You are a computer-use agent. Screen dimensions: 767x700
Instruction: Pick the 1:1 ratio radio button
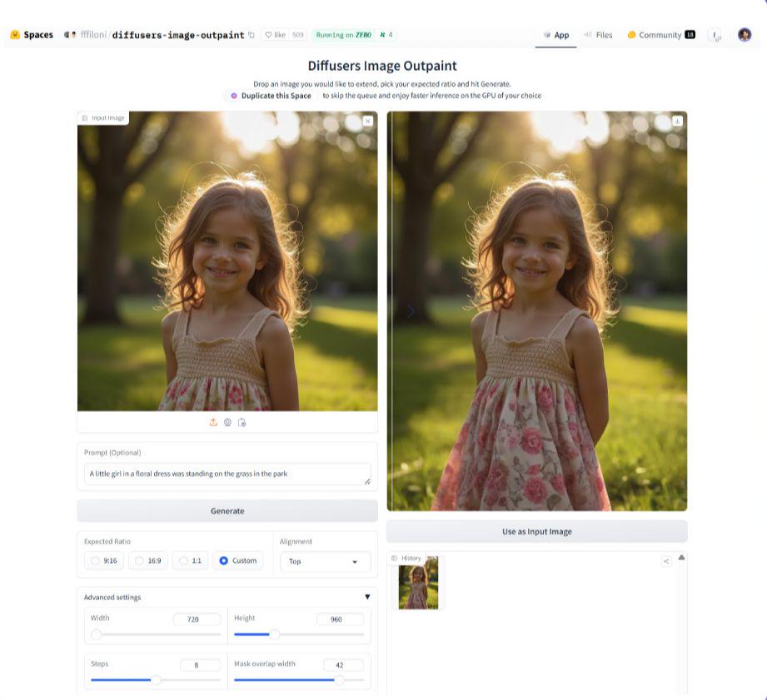tap(191, 561)
